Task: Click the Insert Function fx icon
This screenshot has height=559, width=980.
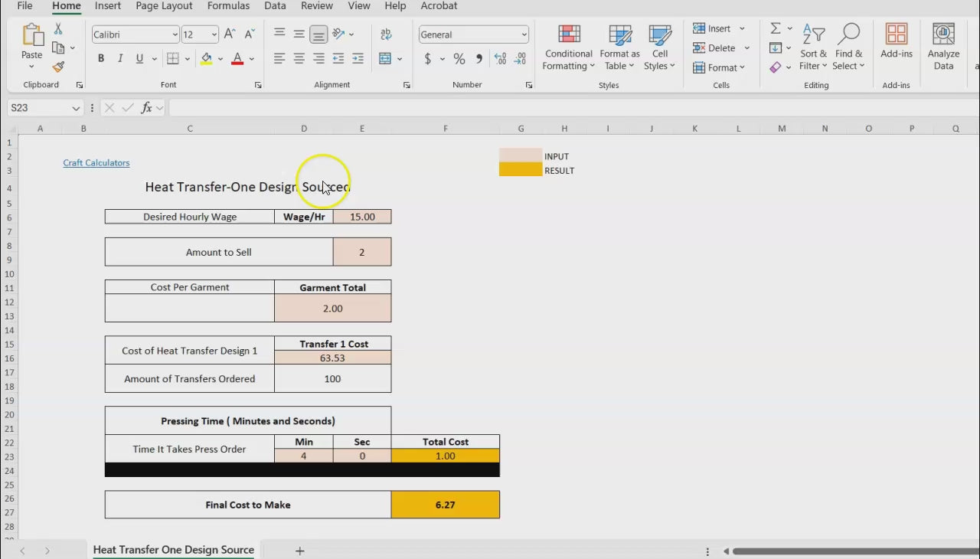Action: tap(146, 108)
